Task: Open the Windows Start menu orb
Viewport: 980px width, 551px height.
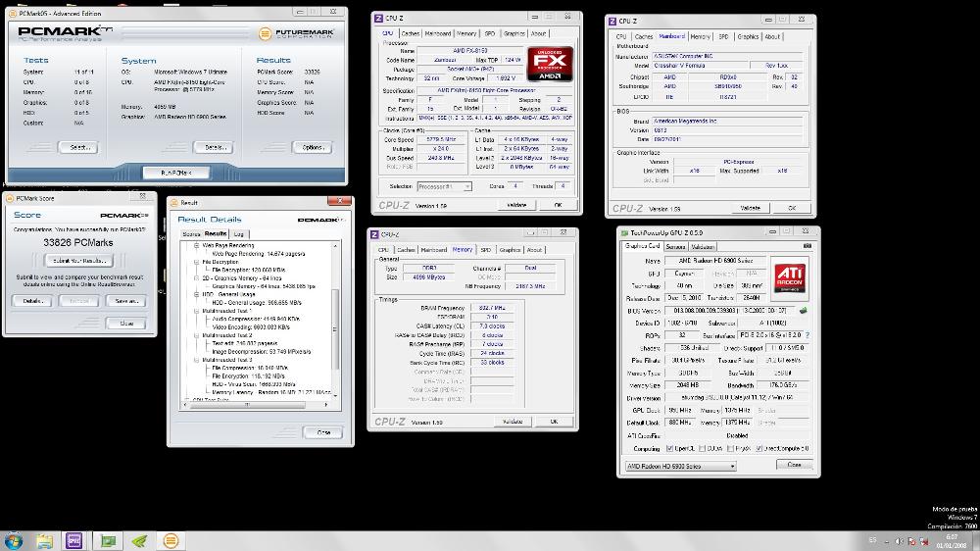Action: click(x=13, y=541)
